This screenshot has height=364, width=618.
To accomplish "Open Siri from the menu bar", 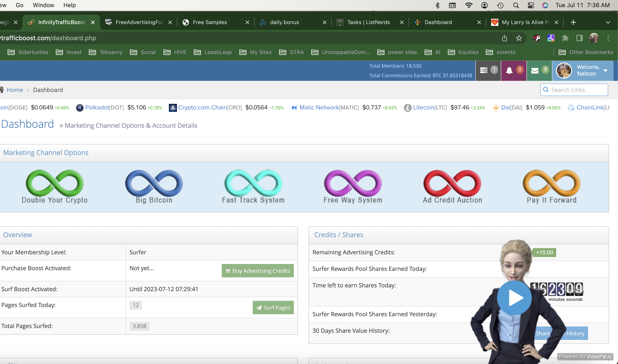I will (545, 5).
